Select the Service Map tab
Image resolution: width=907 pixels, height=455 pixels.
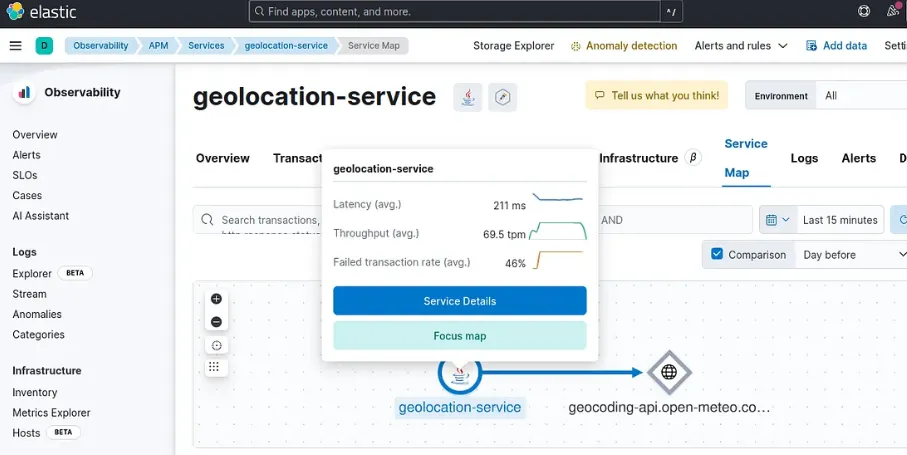pos(746,158)
